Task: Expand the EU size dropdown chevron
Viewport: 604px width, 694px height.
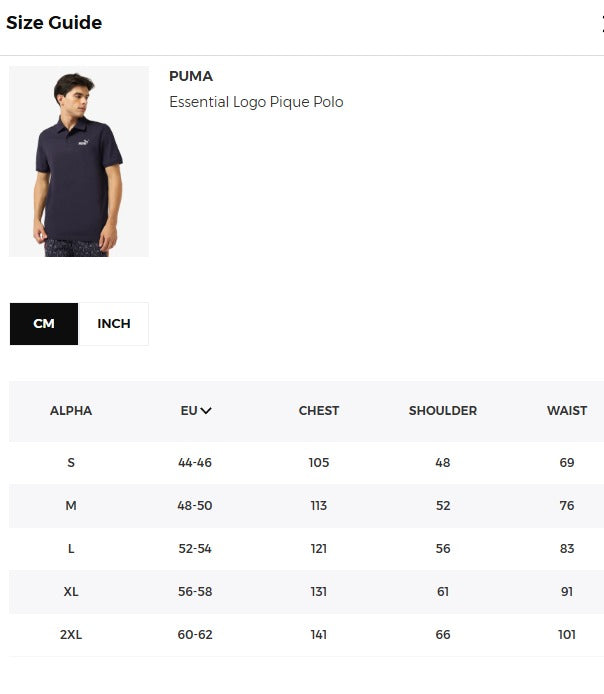Action: [x=206, y=410]
